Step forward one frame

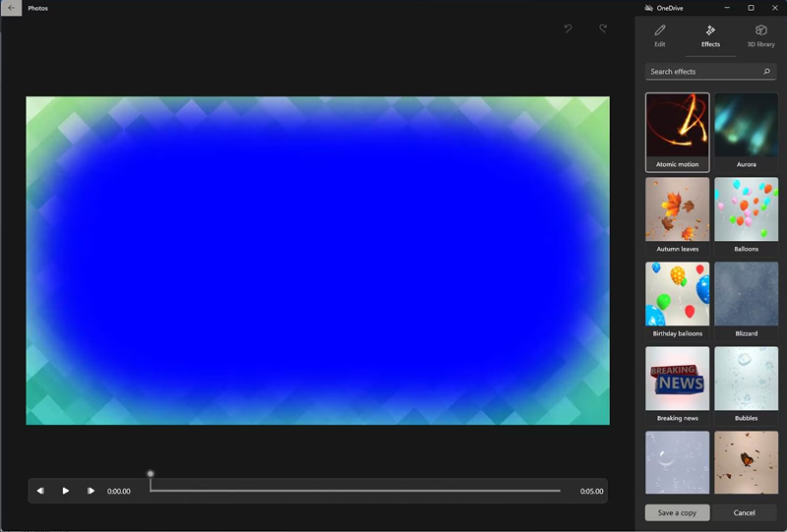point(91,491)
